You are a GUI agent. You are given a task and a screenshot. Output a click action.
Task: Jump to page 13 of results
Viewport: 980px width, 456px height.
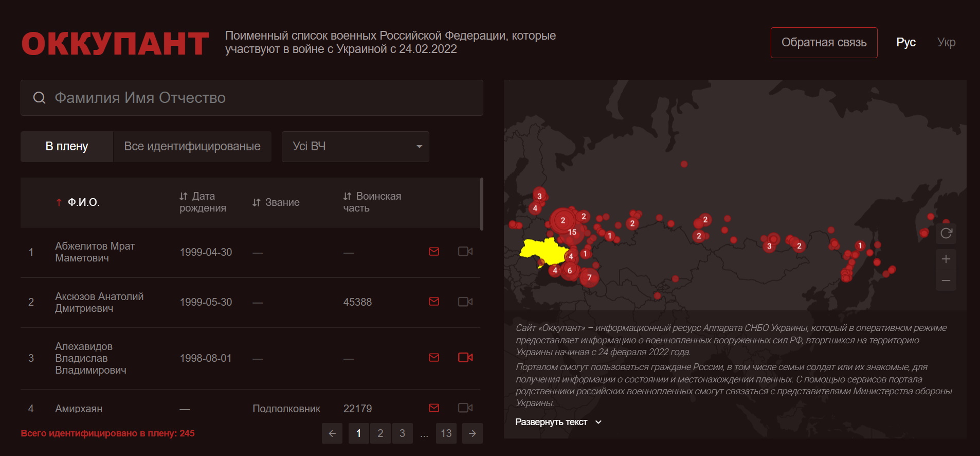tap(446, 433)
